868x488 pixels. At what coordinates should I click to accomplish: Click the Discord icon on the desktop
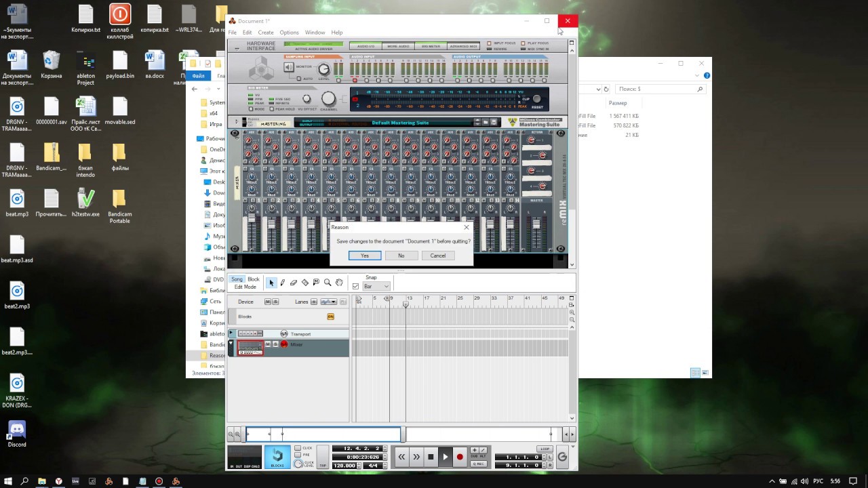pos(17,434)
